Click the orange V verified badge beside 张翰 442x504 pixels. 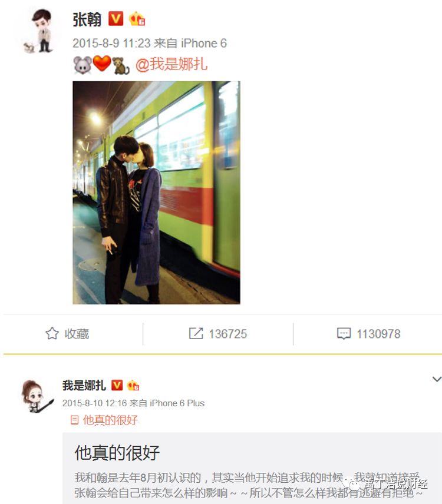click(x=116, y=19)
